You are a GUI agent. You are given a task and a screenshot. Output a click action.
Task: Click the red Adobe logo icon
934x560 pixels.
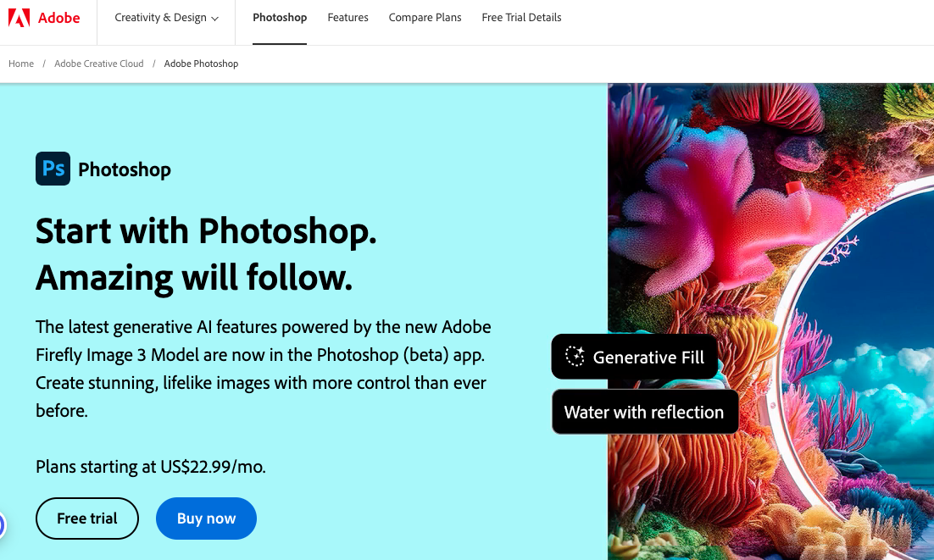click(x=19, y=18)
